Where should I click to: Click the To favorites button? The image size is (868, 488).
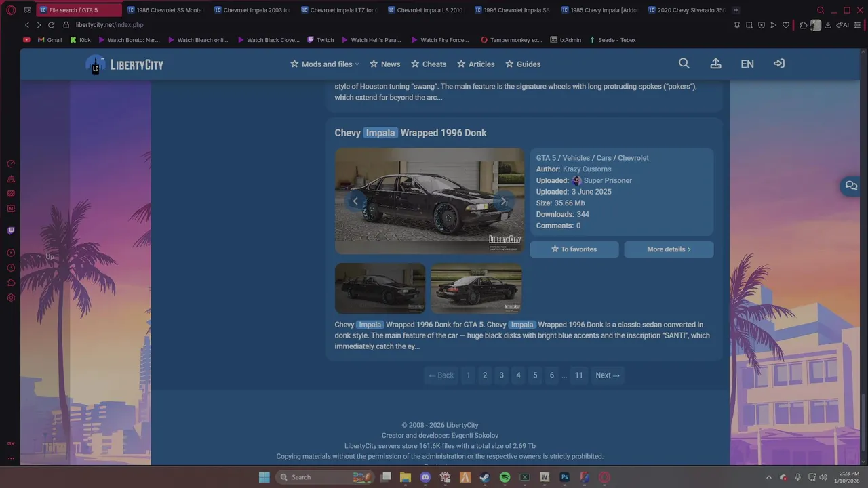point(574,249)
